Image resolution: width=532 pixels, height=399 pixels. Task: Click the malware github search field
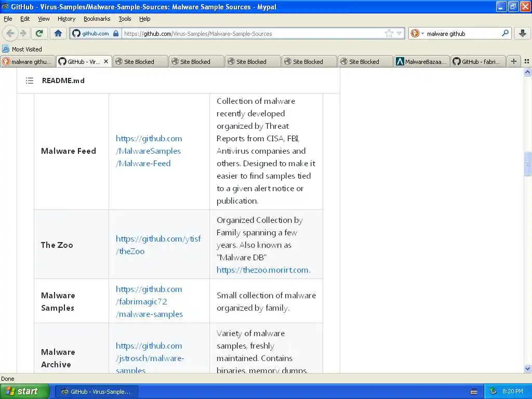point(463,34)
